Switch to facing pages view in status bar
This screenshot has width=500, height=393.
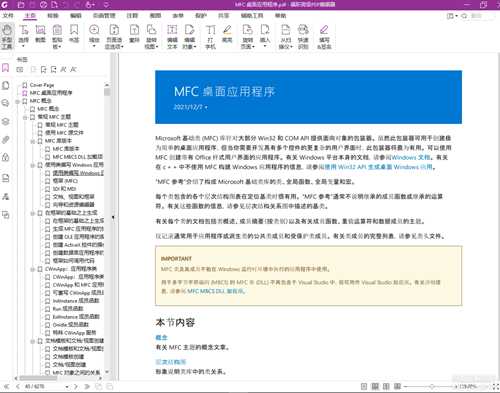[386, 386]
